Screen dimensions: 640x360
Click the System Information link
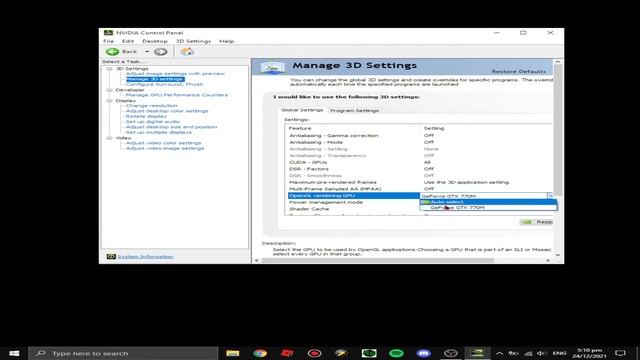[145, 256]
